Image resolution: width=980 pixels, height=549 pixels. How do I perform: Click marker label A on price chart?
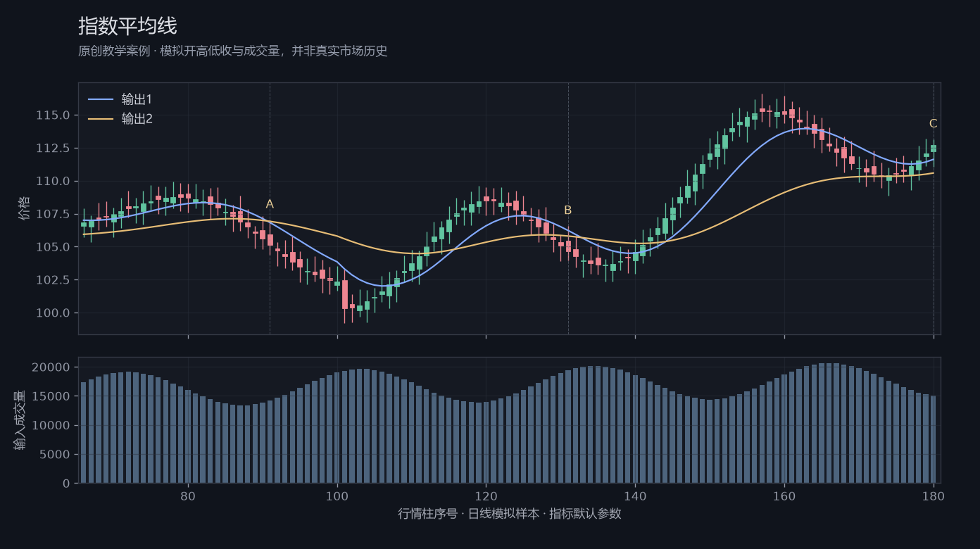270,204
